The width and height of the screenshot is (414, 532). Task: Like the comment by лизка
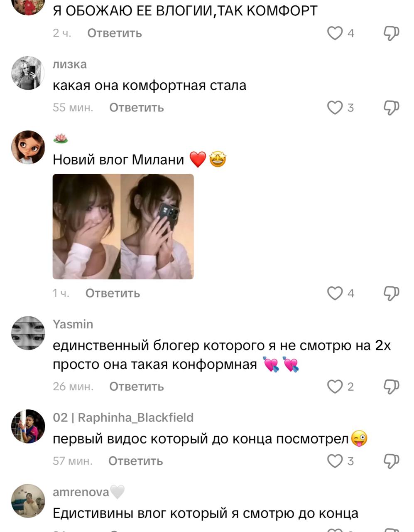[x=335, y=108]
